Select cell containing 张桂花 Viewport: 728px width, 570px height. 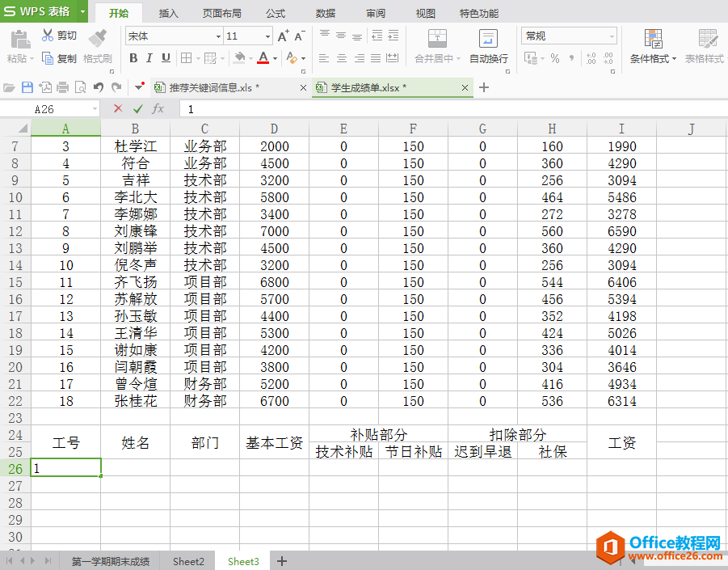(x=135, y=401)
